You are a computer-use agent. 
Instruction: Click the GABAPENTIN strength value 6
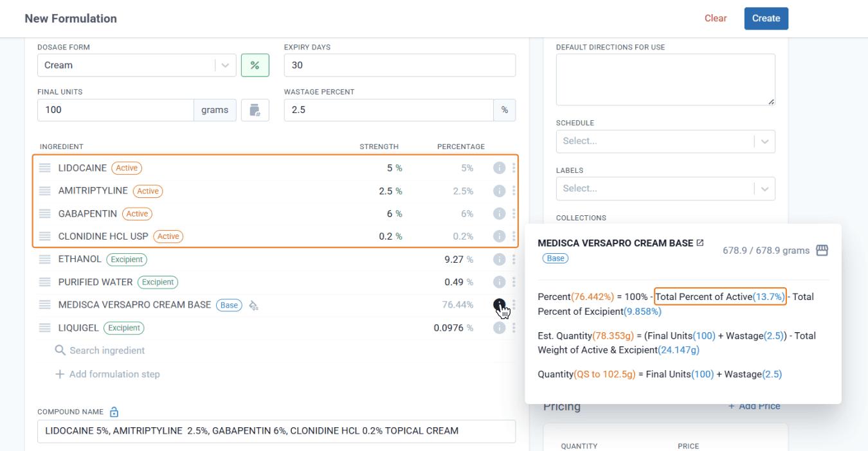[x=390, y=213]
